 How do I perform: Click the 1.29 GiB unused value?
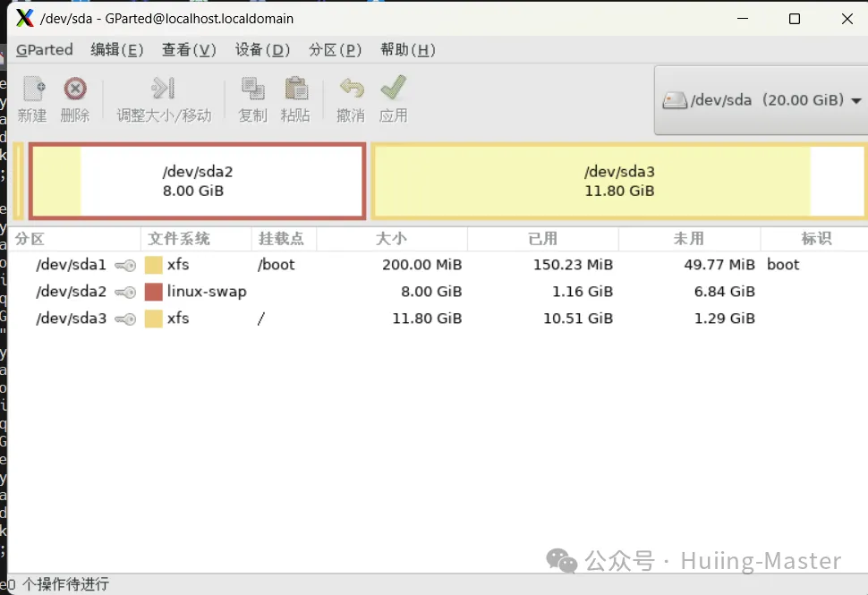click(x=724, y=319)
